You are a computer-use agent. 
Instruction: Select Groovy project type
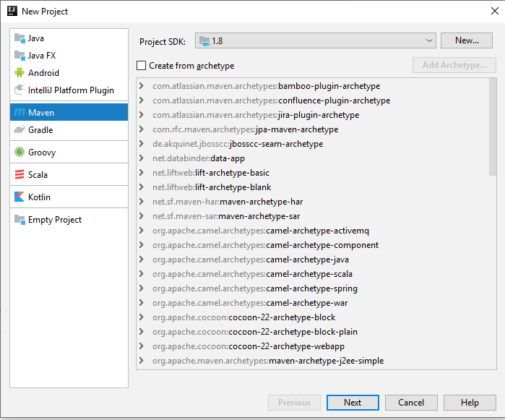[69, 152]
